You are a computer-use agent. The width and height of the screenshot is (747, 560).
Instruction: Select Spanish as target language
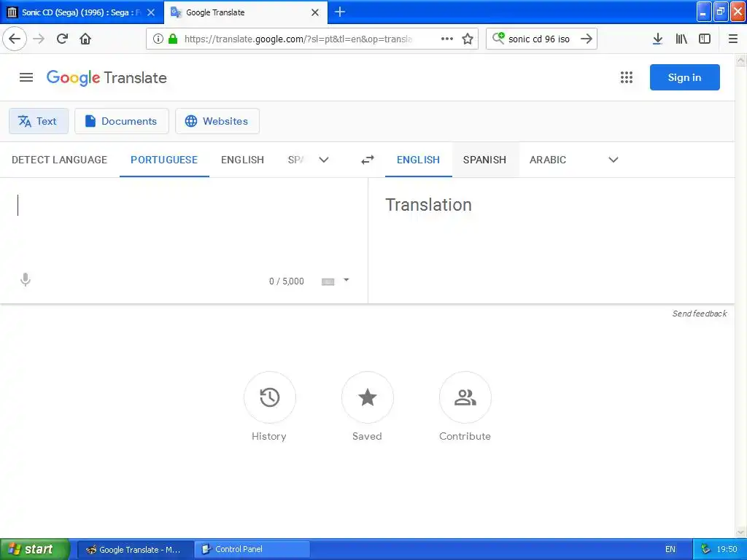point(484,160)
